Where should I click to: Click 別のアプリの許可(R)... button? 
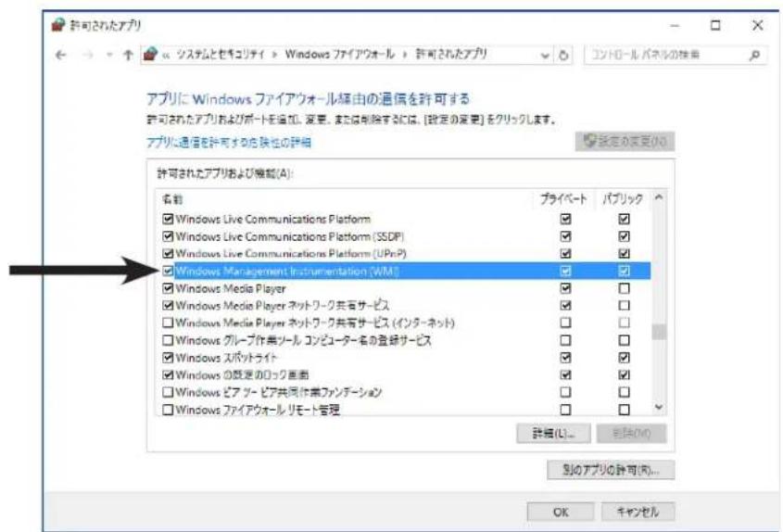click(611, 470)
